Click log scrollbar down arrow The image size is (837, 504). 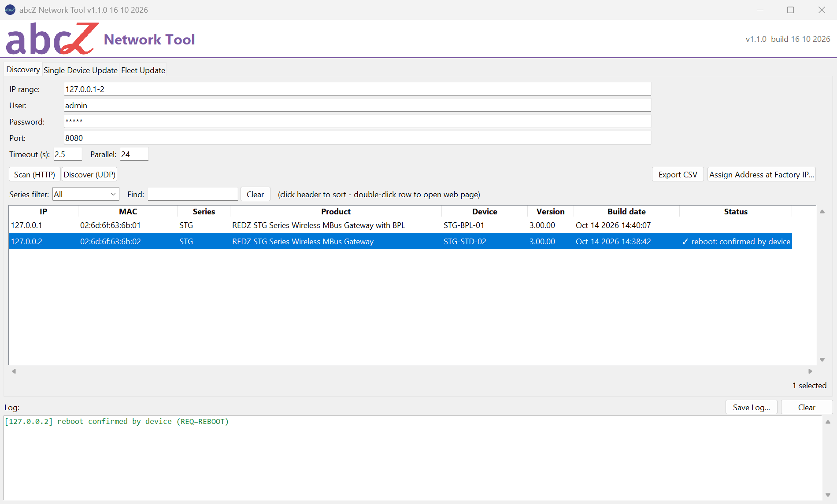point(828,495)
